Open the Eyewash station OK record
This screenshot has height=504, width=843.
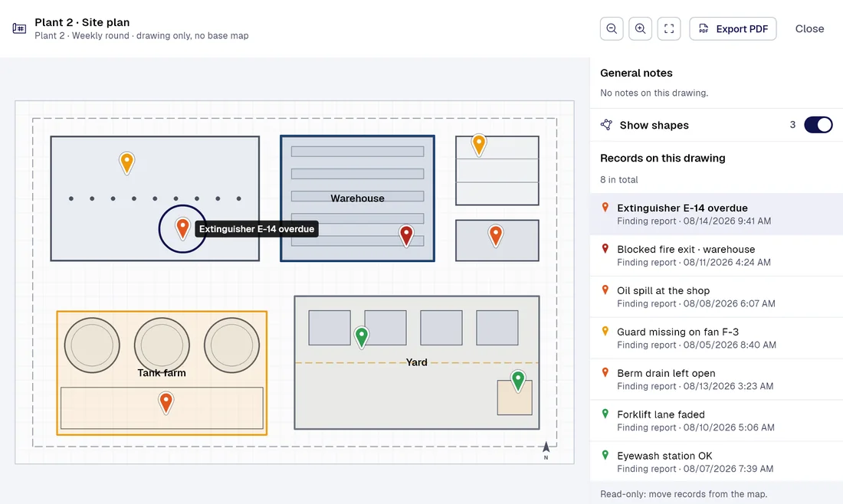pos(716,462)
